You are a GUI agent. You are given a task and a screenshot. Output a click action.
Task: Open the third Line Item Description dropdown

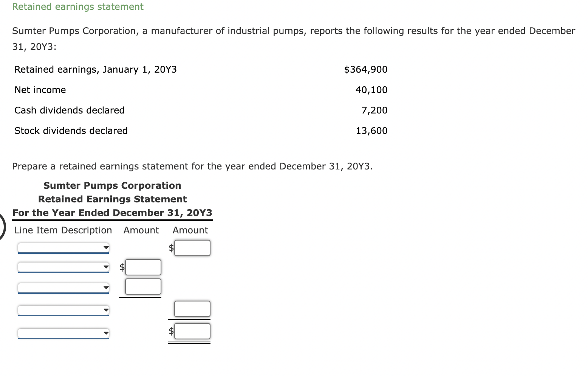[63, 287]
